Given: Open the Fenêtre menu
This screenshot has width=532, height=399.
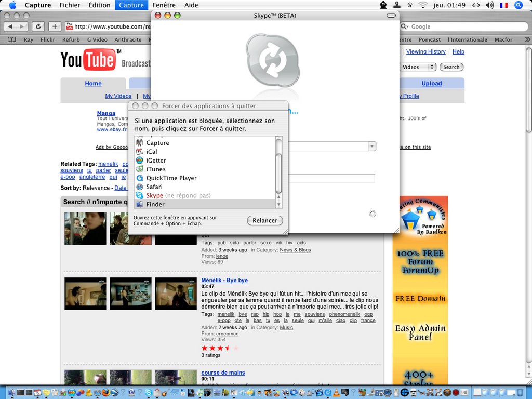Looking at the screenshot, I should (x=164, y=5).
